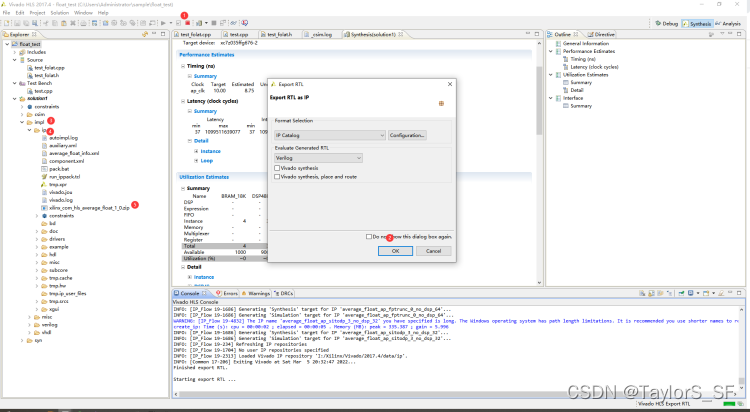This screenshot has width=750, height=412.
Task: Collapse Performance Estimates in Outline
Action: click(551, 51)
